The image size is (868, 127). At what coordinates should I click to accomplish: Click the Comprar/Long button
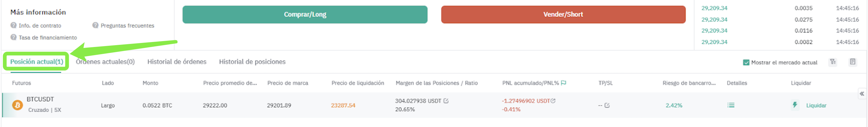point(305,14)
